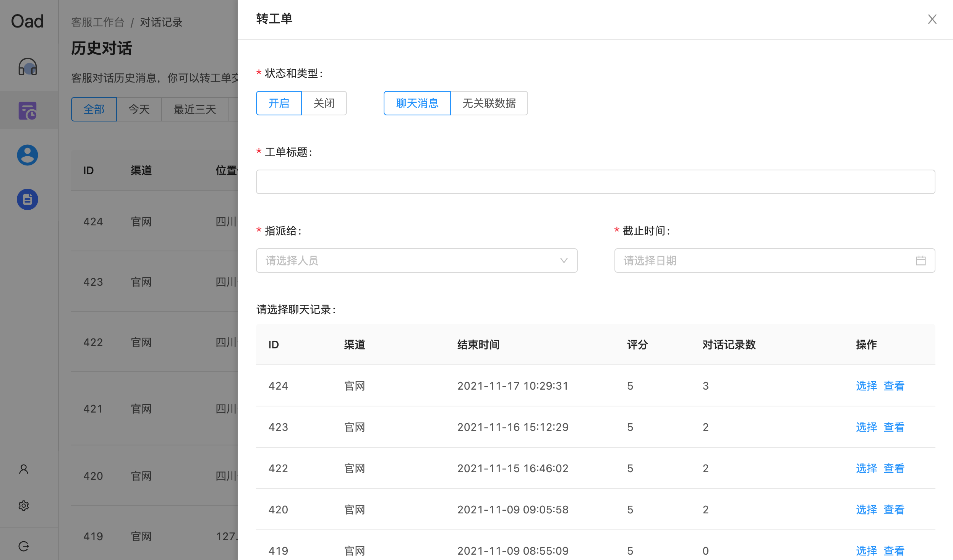Viewport: 953px width, 560px height.
Task: Click the 对话记录数 column header
Action: [x=729, y=345]
